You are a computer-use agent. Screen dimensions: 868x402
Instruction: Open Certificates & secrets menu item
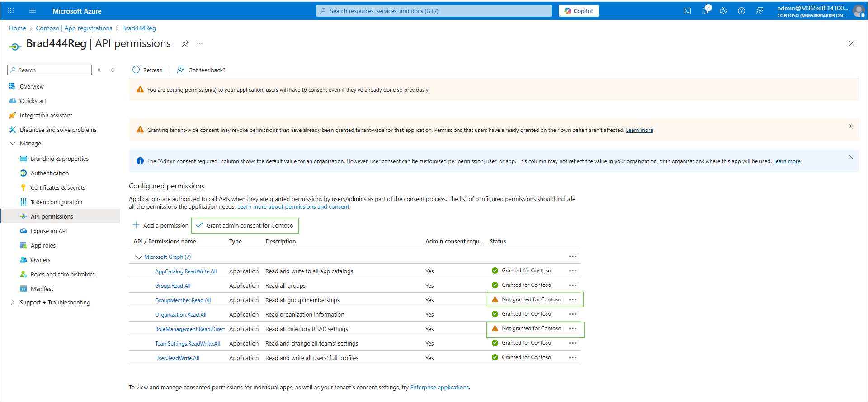click(x=57, y=188)
